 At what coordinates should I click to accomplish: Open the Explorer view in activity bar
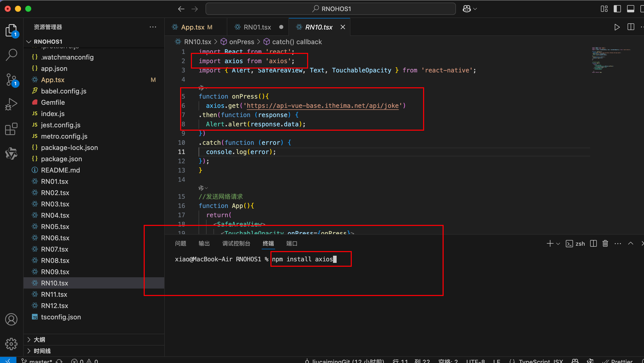coord(11,31)
